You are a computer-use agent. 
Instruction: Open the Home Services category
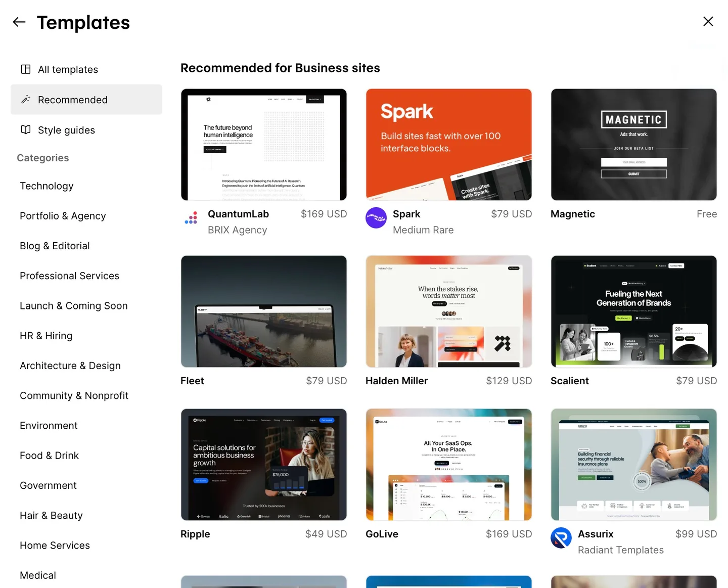point(55,546)
